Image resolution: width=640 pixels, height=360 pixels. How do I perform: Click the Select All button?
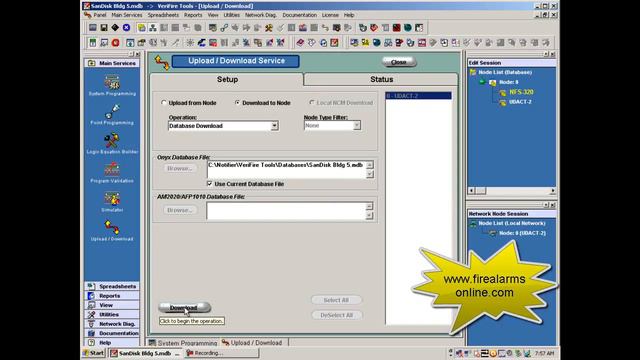tap(336, 300)
